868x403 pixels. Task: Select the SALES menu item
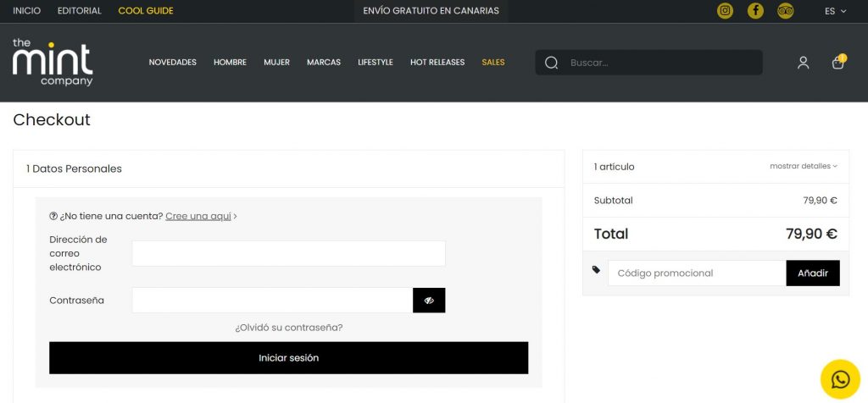pyautogui.click(x=492, y=63)
